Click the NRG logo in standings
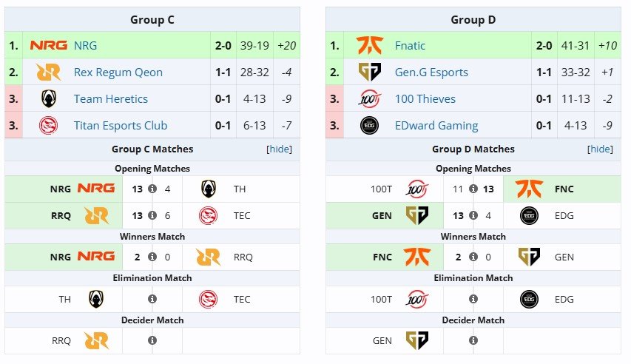Screen dimensions: 631x364 tap(48, 45)
